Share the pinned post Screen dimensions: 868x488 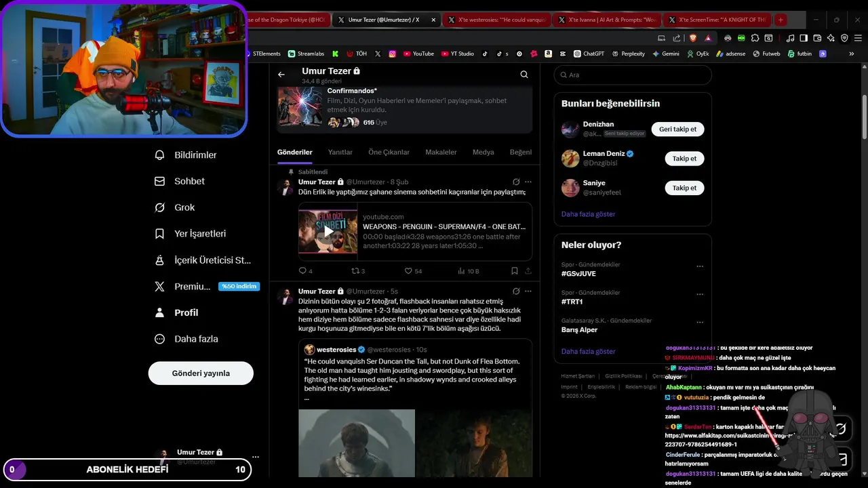(528, 271)
